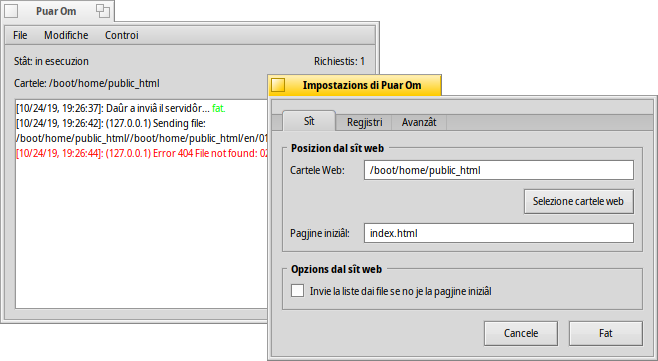Click the Puar Om window zoom icon
This screenshot has height=361, width=658.
click(103, 11)
